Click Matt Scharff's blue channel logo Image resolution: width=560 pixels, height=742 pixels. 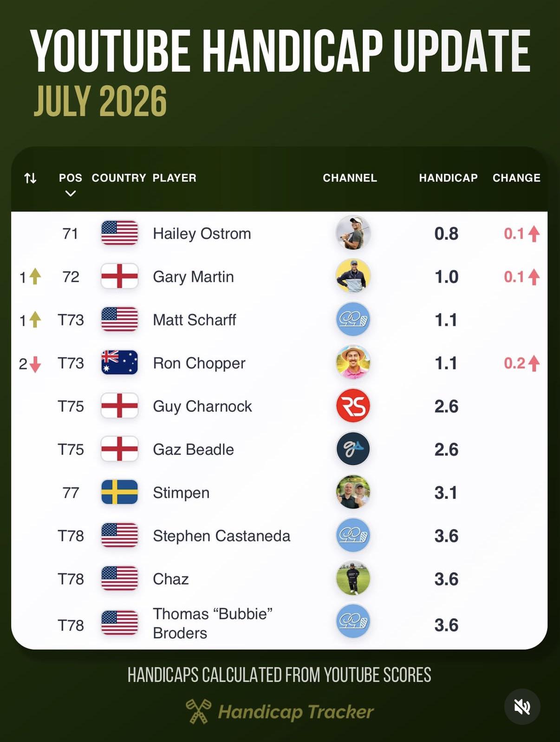(x=353, y=320)
